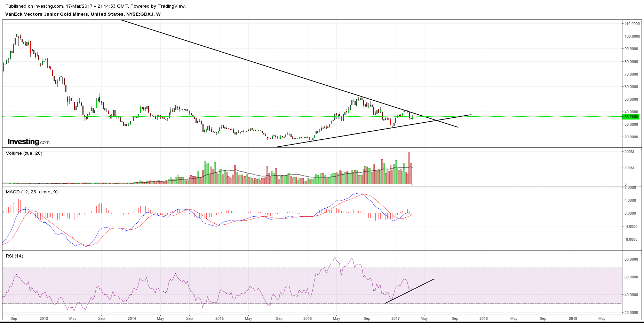The width and height of the screenshot is (644, 323).
Task: Click the 200M volume axis label
Action: [629, 152]
